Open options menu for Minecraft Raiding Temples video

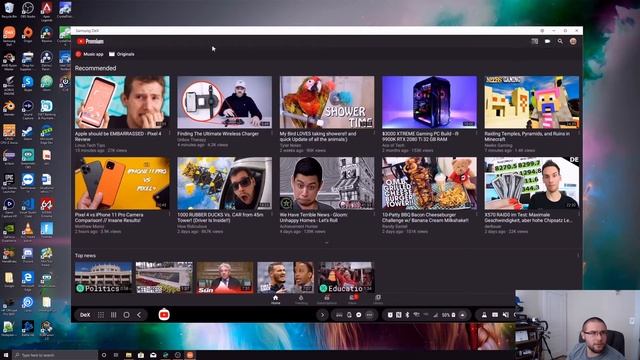579,133
